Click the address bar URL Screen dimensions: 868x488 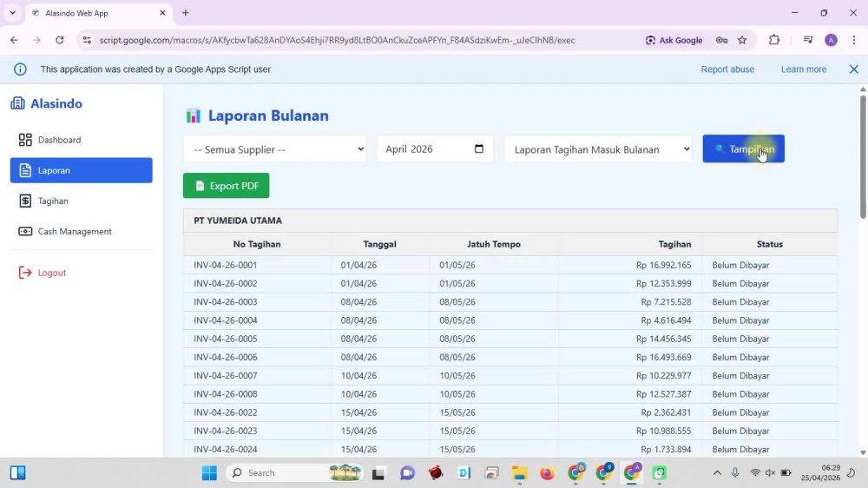(x=337, y=40)
